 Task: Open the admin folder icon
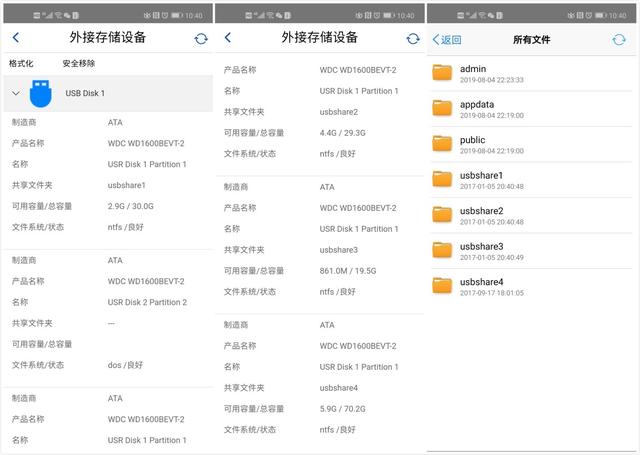[x=442, y=73]
